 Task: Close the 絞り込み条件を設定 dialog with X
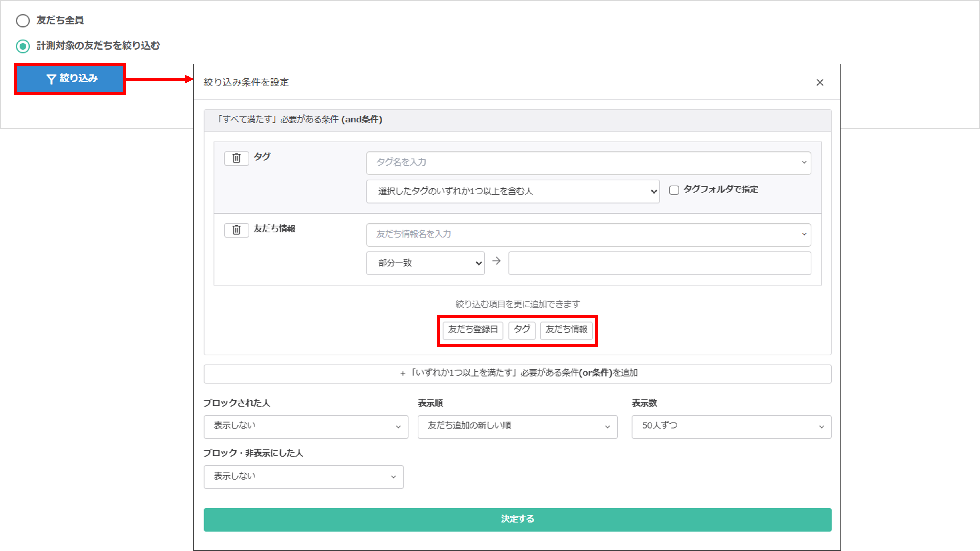click(820, 82)
